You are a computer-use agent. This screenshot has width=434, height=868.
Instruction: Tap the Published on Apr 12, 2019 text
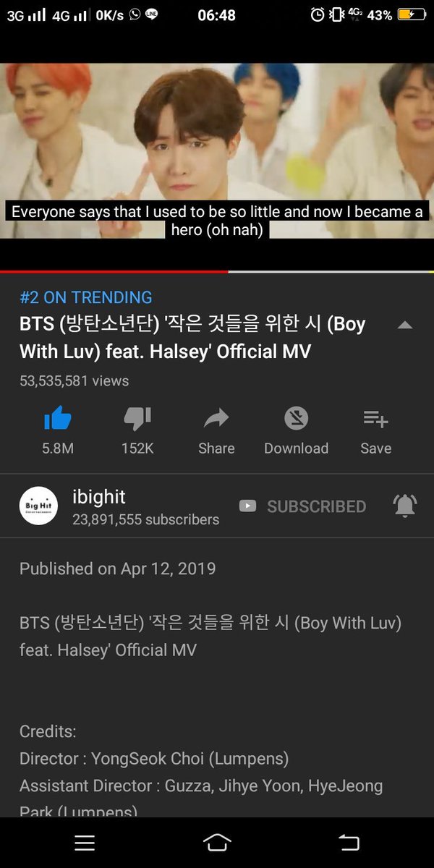(x=117, y=569)
